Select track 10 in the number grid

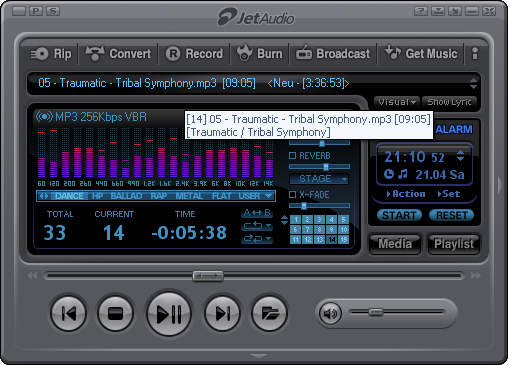[344, 229]
